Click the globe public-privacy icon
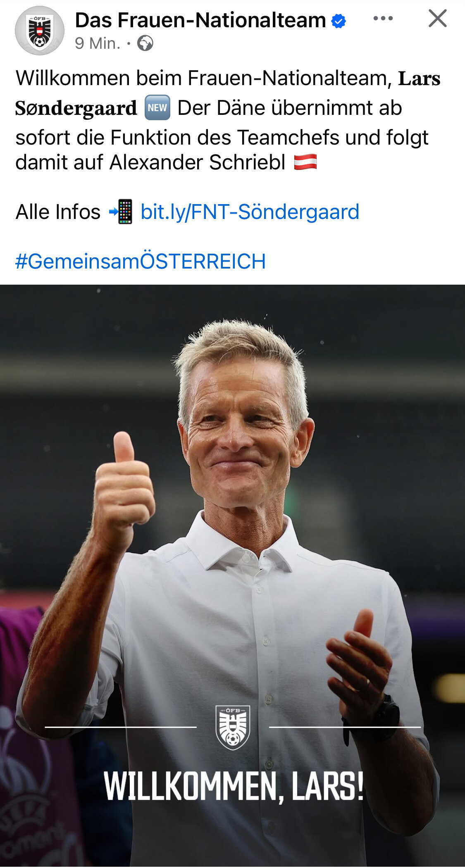This screenshot has height=868, width=465. coord(145,43)
